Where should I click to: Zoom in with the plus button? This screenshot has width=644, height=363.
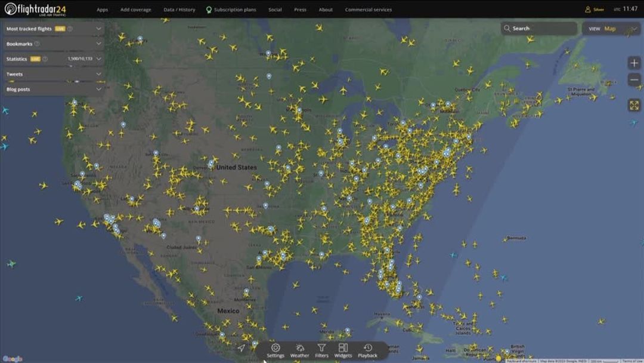point(634,63)
